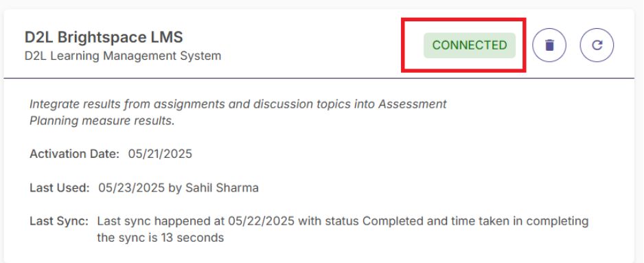644x263 pixels.
Task: Click the Activation Date label
Action: click(74, 154)
